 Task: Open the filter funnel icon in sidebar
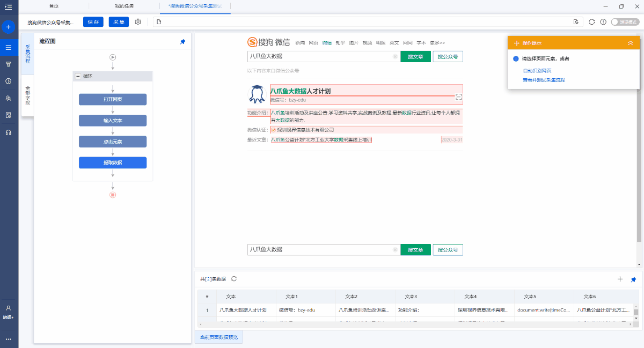tap(9, 64)
